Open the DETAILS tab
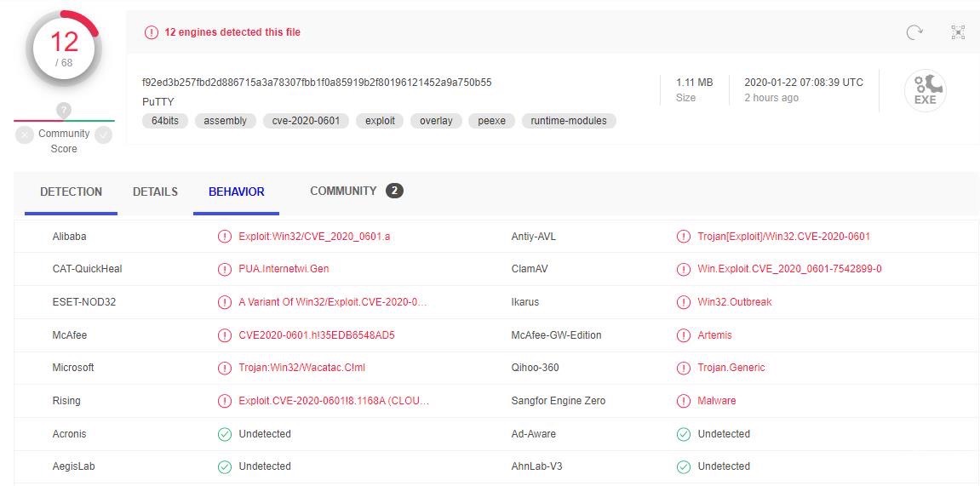Viewport: 980px width, 486px height. point(155,192)
